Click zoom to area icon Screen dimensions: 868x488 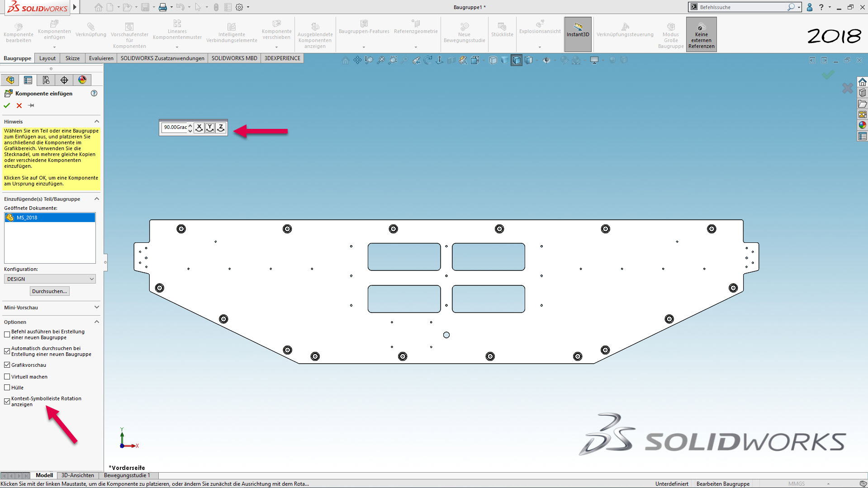pyautogui.click(x=393, y=60)
